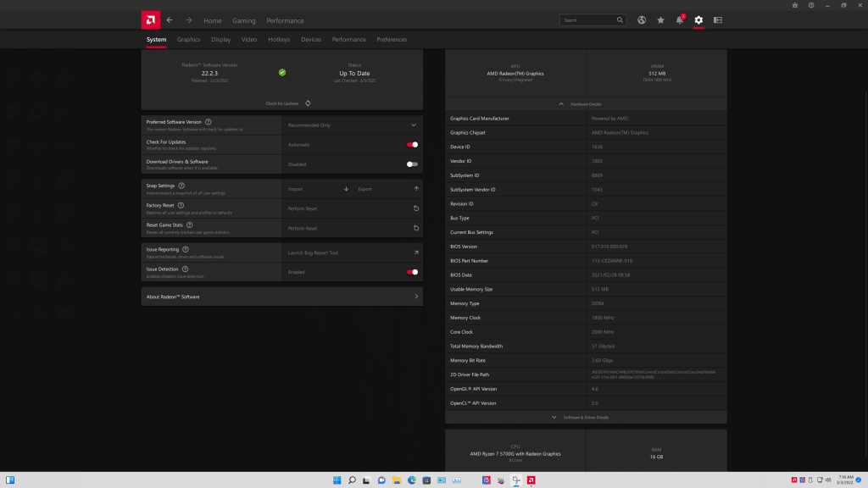Viewport: 868px width, 488px height.
Task: Open the top Performance menu
Action: pos(285,20)
